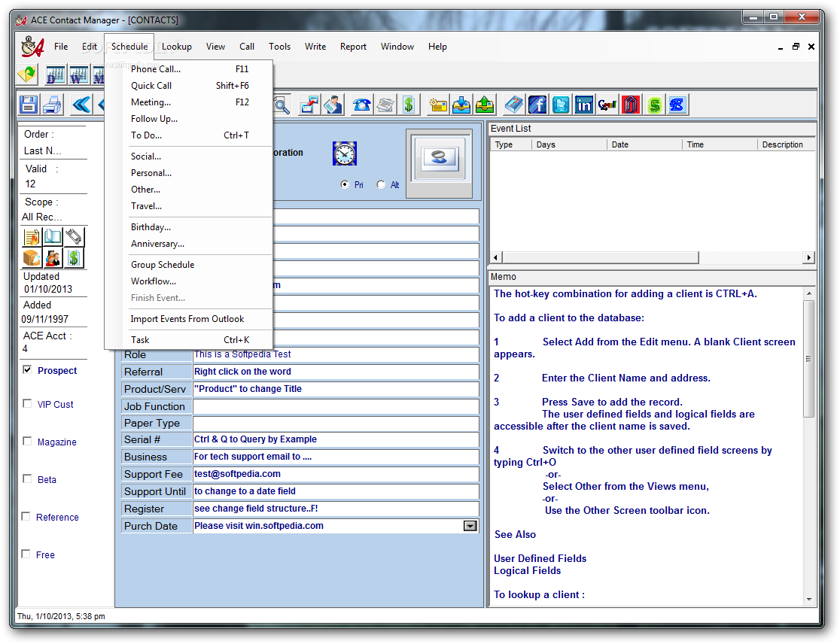This screenshot has height=644, width=840.
Task: Click the Days column header
Action: point(569,144)
